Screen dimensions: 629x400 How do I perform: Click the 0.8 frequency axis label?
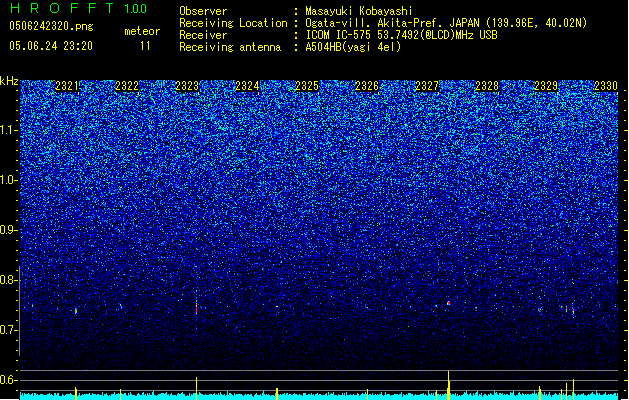click(8, 280)
